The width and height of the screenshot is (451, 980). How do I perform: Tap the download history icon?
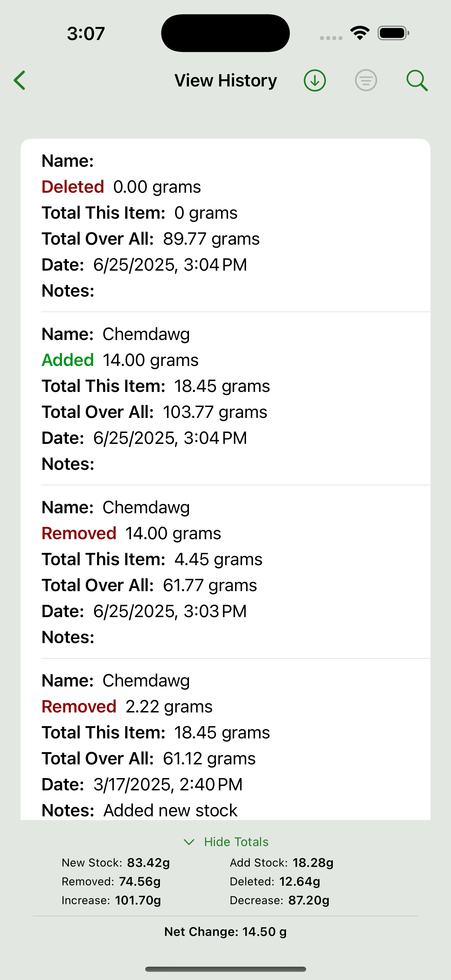[x=314, y=80]
